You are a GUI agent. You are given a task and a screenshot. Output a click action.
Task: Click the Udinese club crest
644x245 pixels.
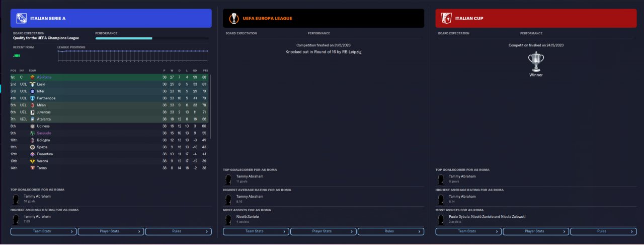(x=32, y=126)
